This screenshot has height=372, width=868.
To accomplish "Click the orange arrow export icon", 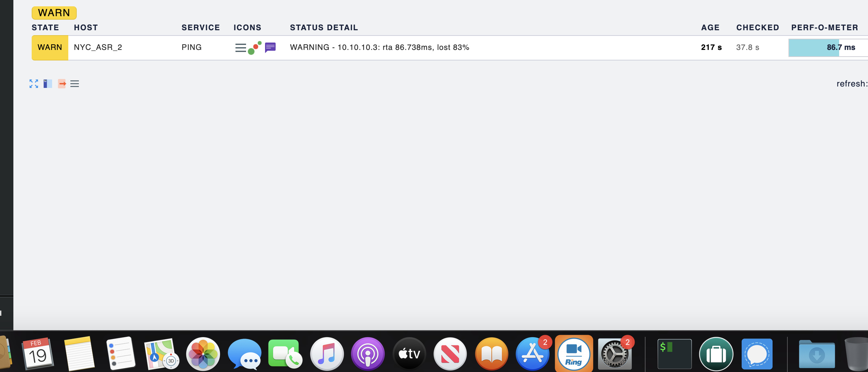I will (62, 84).
